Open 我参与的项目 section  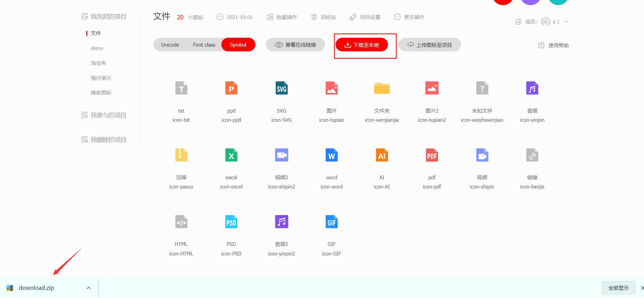[x=108, y=115]
